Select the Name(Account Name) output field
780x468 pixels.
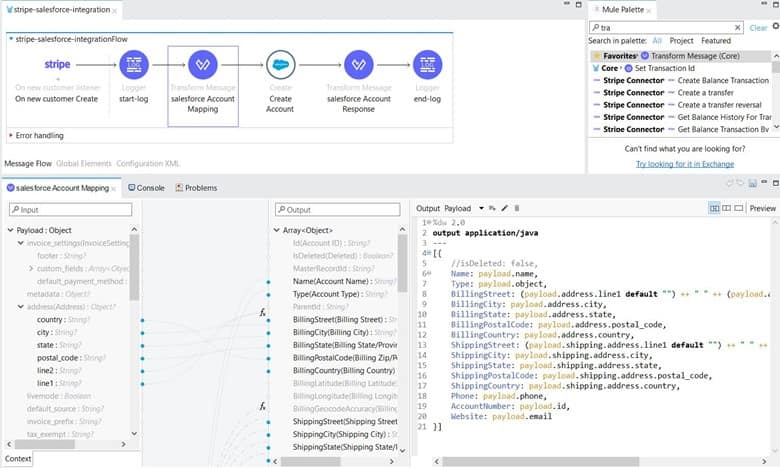tap(343, 281)
